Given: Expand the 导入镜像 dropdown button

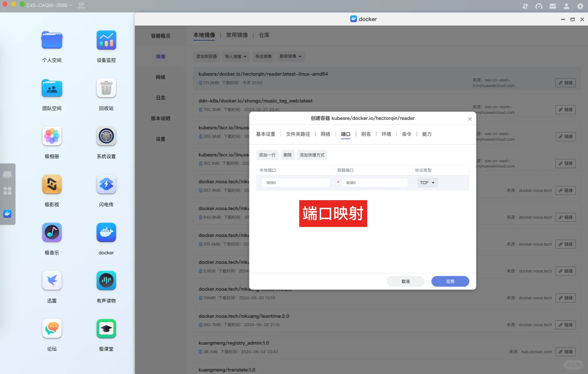Looking at the screenshot, I should point(236,57).
